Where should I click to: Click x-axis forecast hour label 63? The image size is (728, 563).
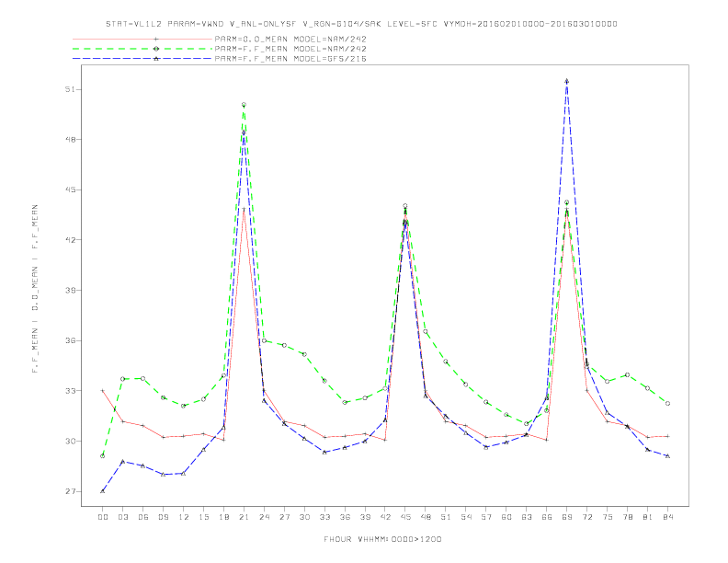tap(527, 517)
